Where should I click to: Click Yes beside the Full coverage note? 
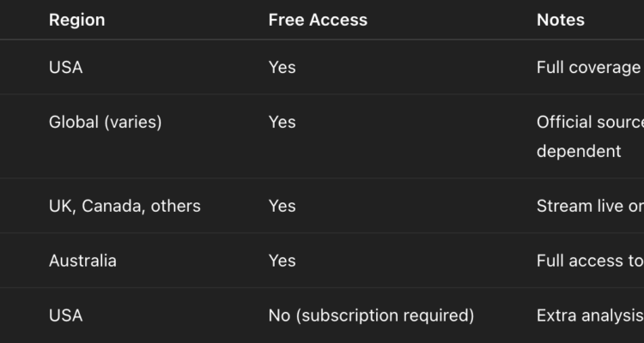[x=282, y=67]
